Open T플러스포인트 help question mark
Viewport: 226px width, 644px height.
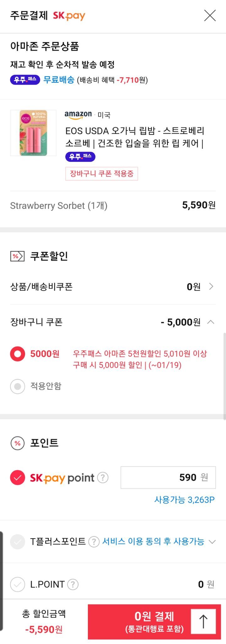[94, 542]
